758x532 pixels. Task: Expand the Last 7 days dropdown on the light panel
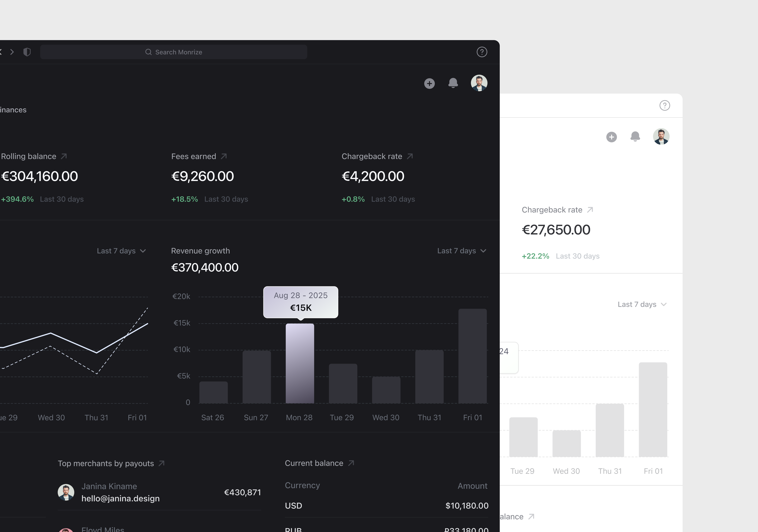[642, 304]
